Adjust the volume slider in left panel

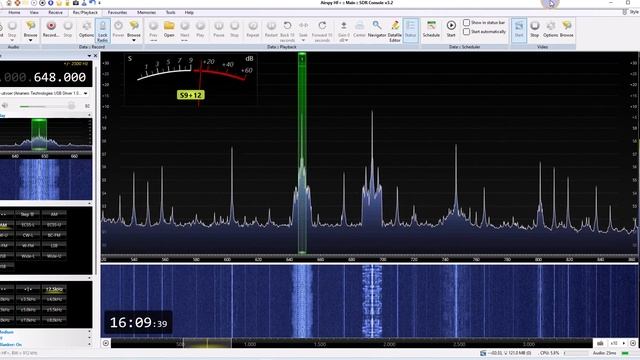click(x=47, y=106)
